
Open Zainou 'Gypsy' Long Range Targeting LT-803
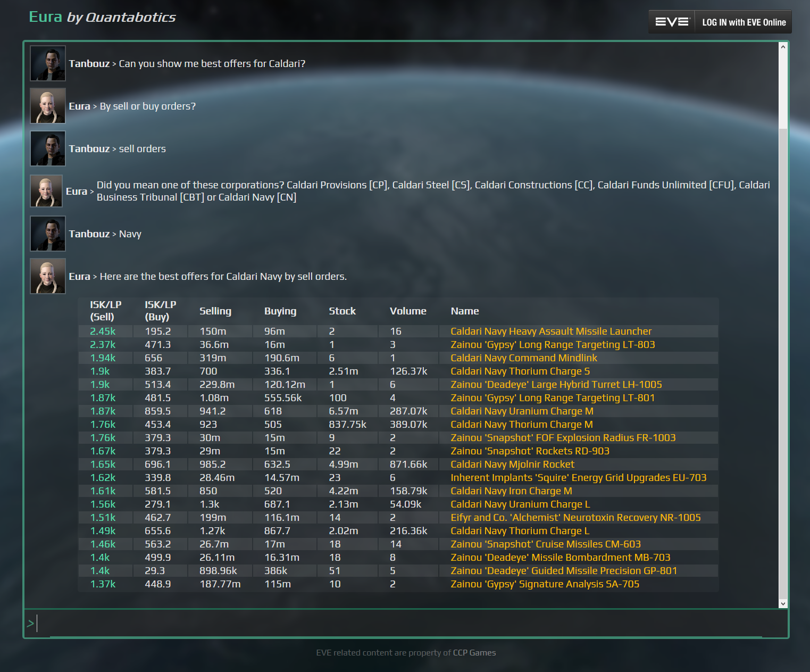point(553,344)
